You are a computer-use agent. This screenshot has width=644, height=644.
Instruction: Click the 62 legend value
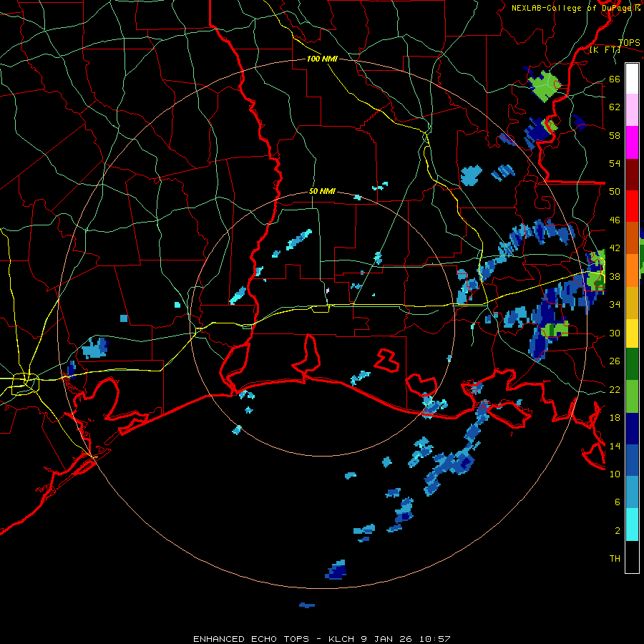615,107
